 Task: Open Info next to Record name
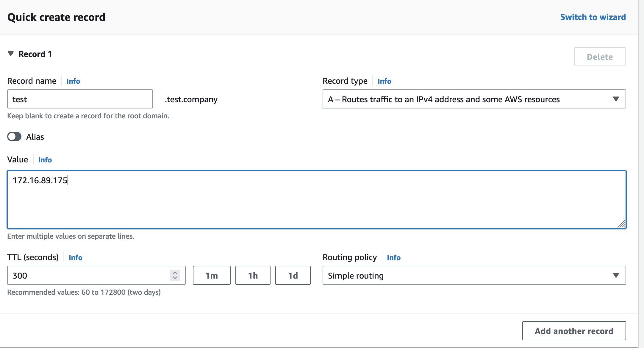73,81
